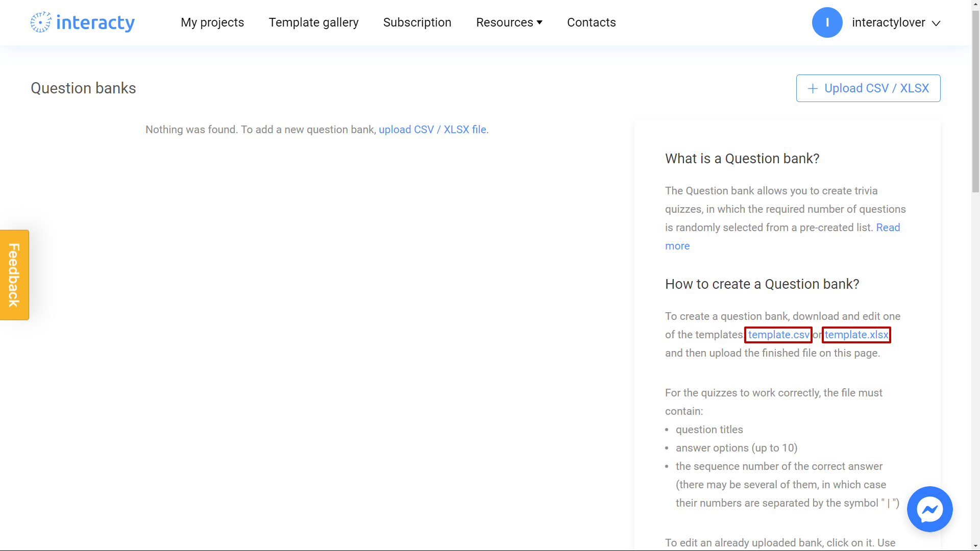980x551 pixels.
Task: Select the My Projects menu item
Action: pos(212,22)
